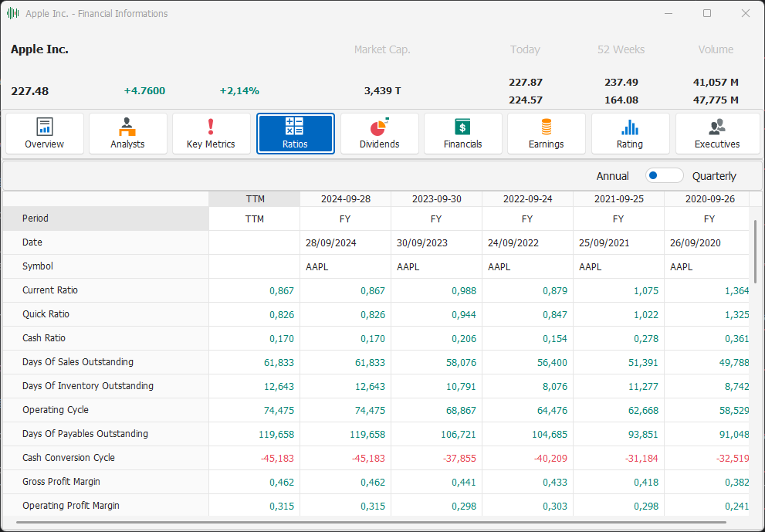Click the Gross Profit Margin label
This screenshot has width=765, height=532.
62,481
